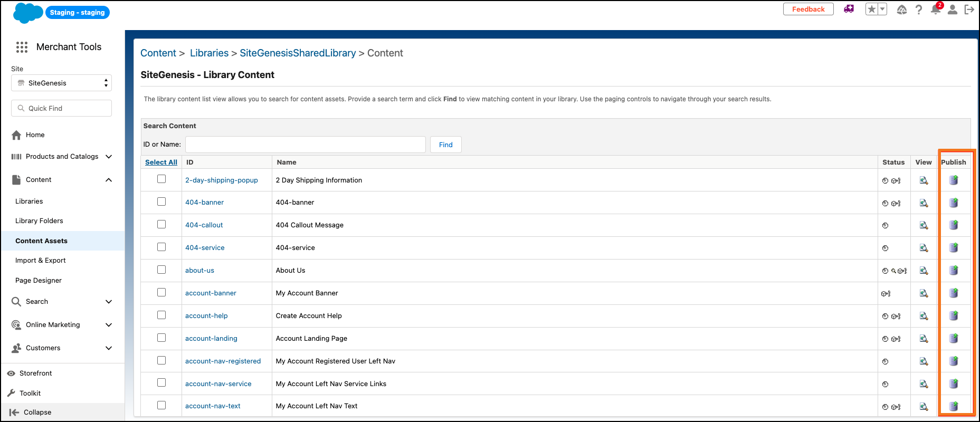Viewport: 980px width, 422px height.
Task: Open Library Folders in sidebar
Action: click(x=39, y=221)
